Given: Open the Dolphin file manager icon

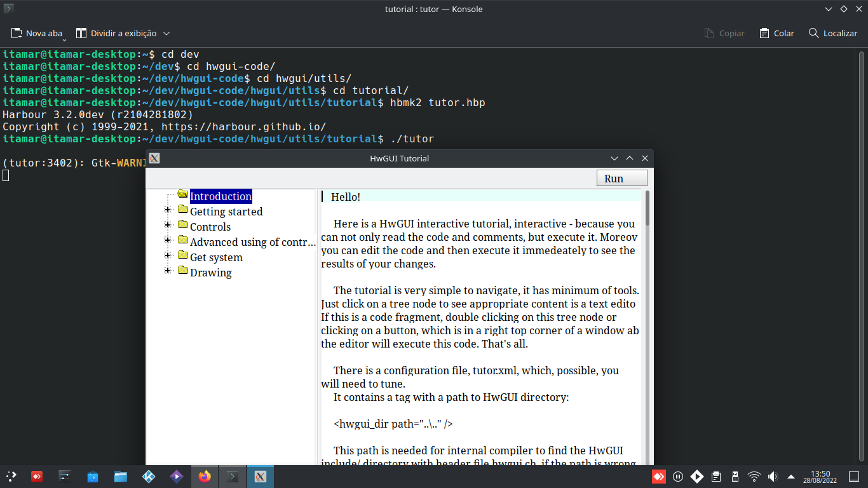Looking at the screenshot, I should pos(121,476).
